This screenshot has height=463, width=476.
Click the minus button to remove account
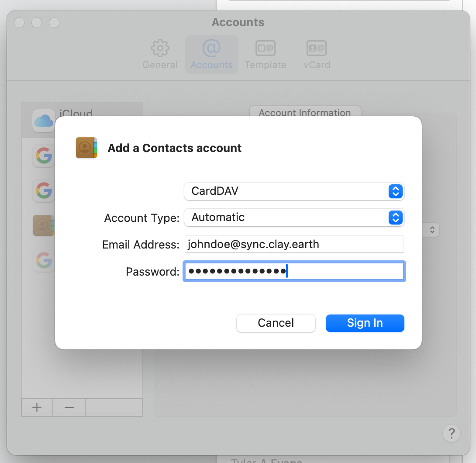tap(69, 407)
